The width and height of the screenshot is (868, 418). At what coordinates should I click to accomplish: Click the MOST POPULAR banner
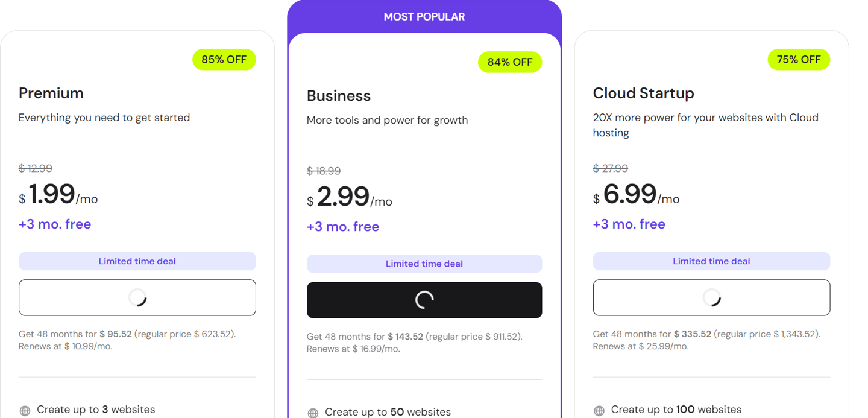pos(424,17)
